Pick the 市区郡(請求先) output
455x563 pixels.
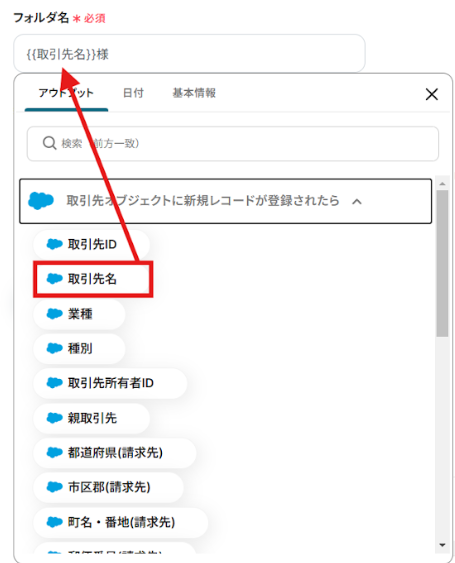tap(108, 487)
